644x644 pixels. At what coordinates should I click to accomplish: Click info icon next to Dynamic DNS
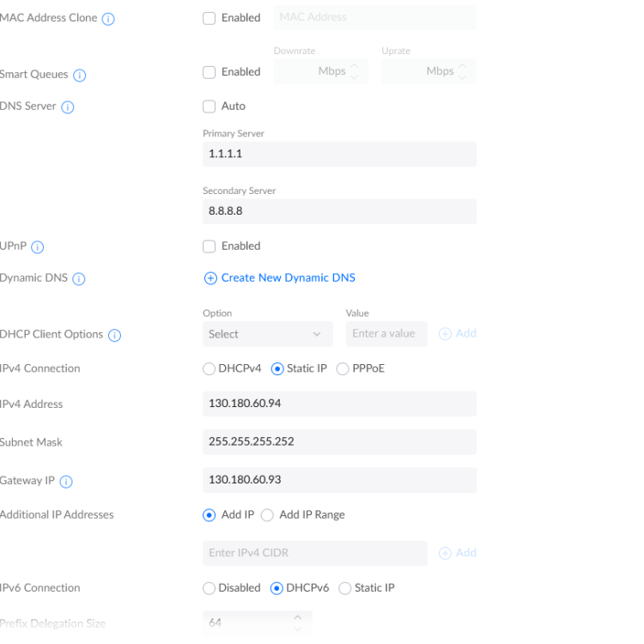79,279
